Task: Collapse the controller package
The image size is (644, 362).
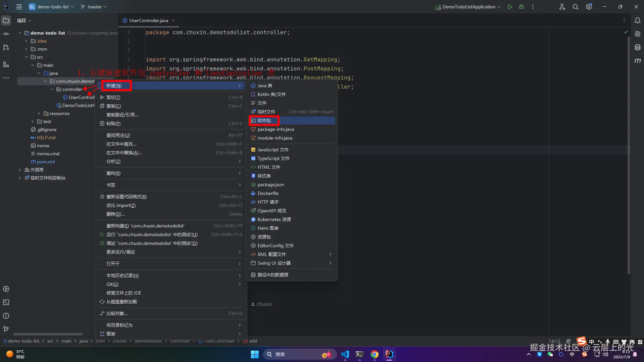Action: 52,89
